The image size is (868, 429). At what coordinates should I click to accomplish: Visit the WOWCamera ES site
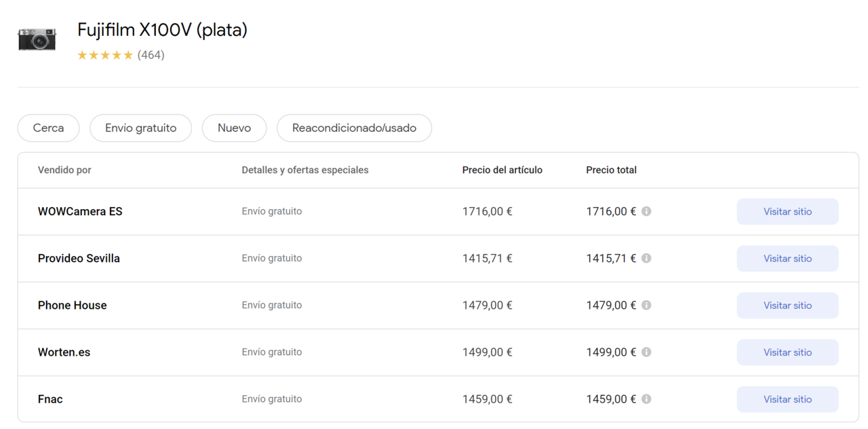pos(788,211)
